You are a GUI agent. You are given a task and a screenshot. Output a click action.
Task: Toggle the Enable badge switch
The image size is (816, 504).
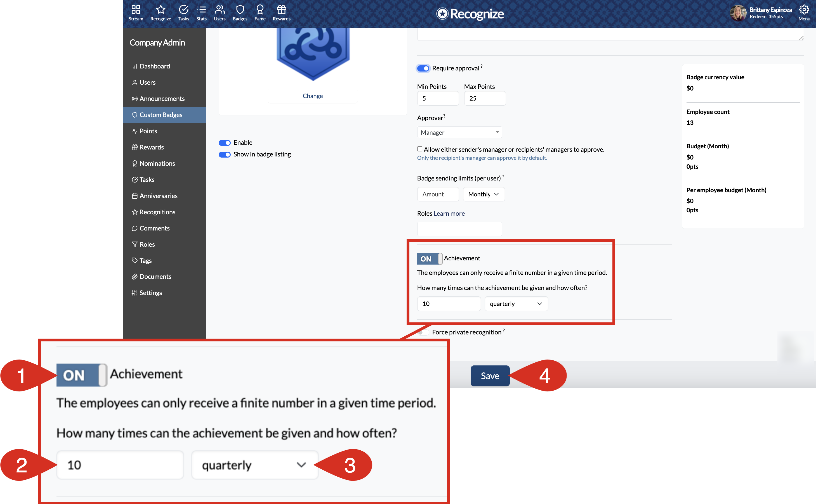point(225,143)
